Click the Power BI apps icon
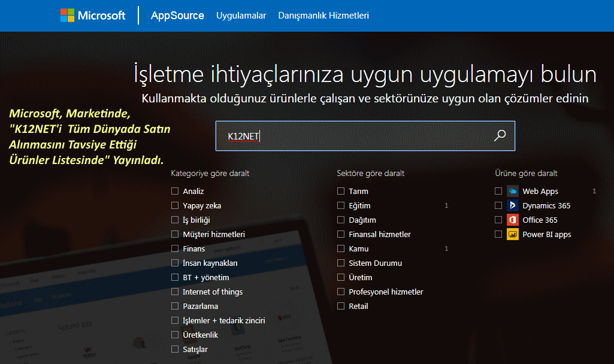The width and height of the screenshot is (614, 364). [513, 235]
